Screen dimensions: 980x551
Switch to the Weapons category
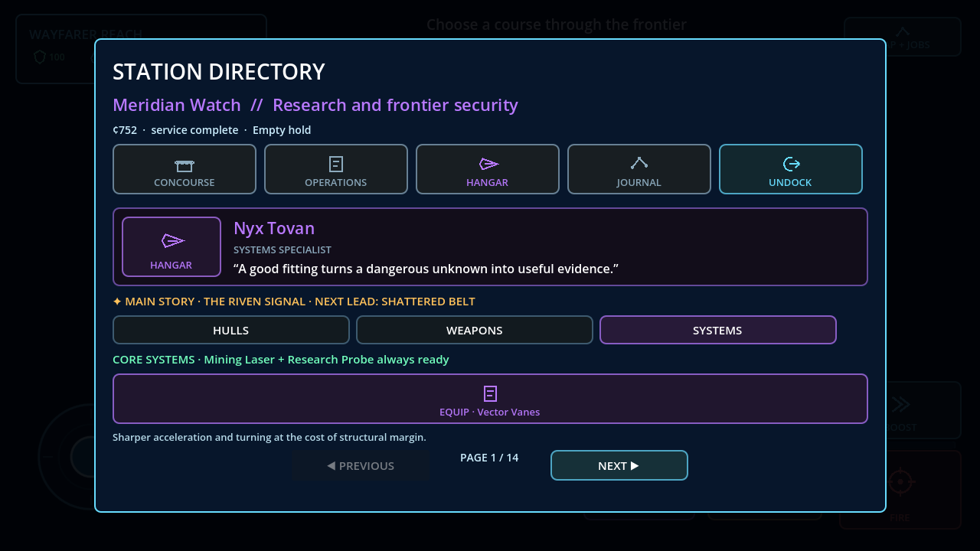pos(475,330)
